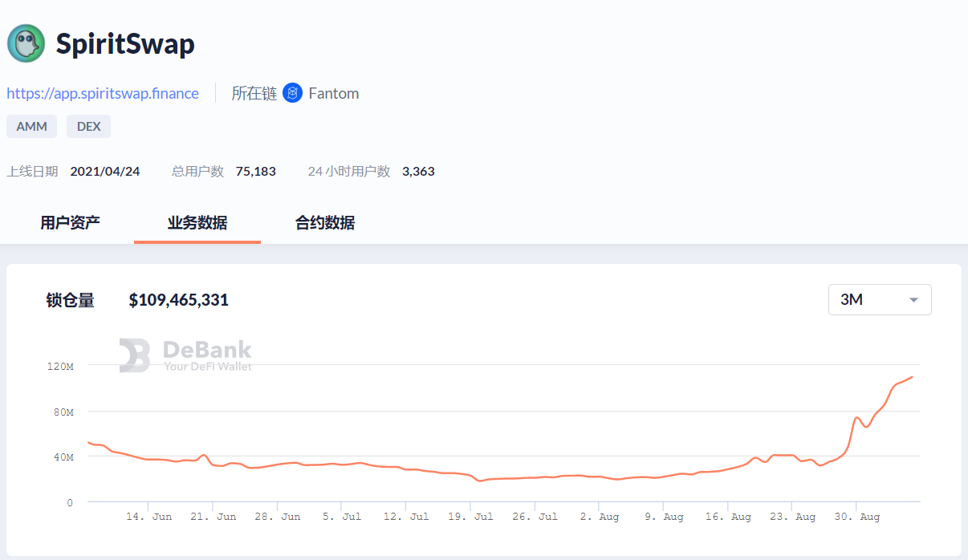Viewport: 968px width, 560px height.
Task: Click the 2. Aug axis label
Action: pyautogui.click(x=599, y=517)
